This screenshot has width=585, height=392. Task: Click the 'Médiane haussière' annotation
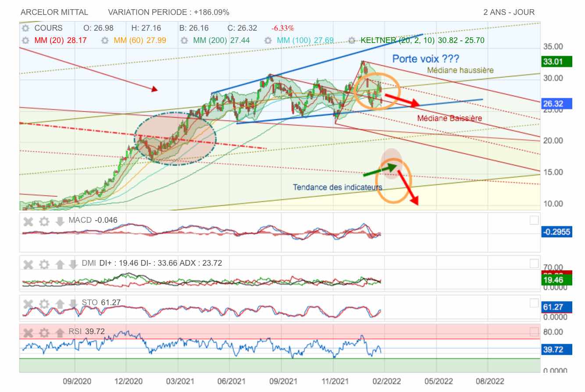tap(460, 70)
